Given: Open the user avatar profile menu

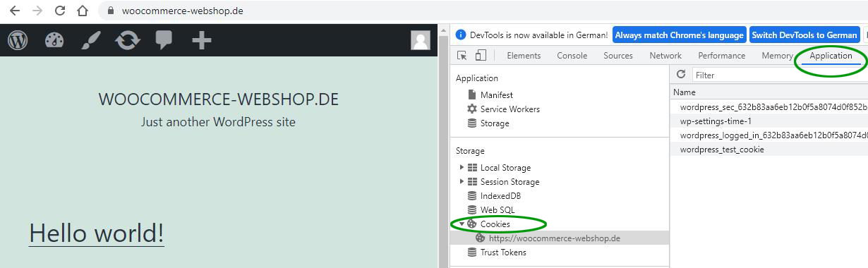Looking at the screenshot, I should pos(421,40).
